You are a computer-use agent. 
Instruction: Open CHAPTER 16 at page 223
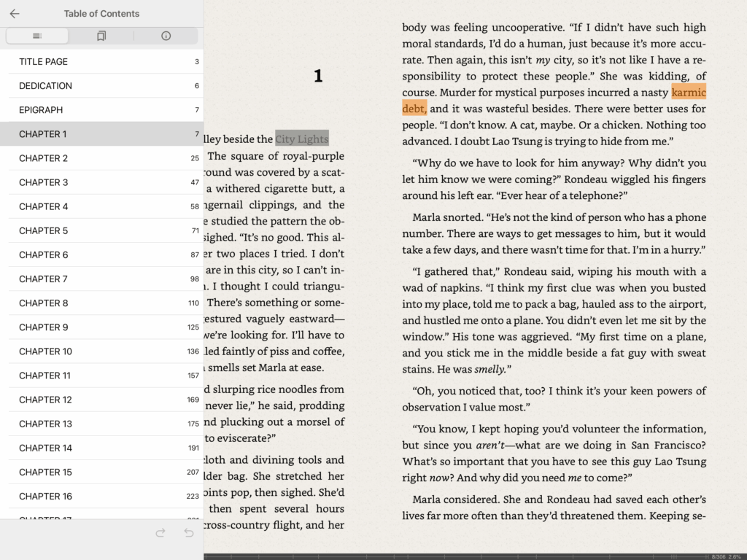[102, 496]
